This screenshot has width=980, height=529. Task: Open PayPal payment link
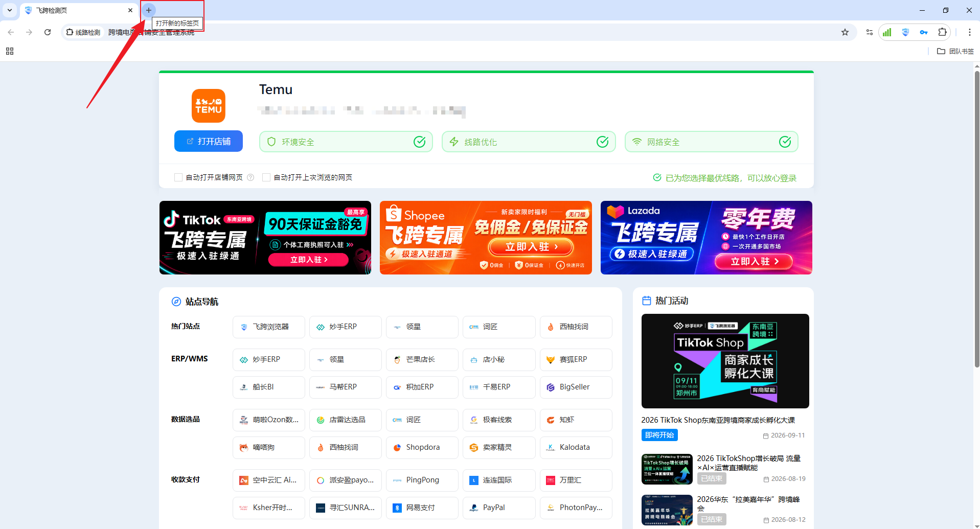click(499, 508)
